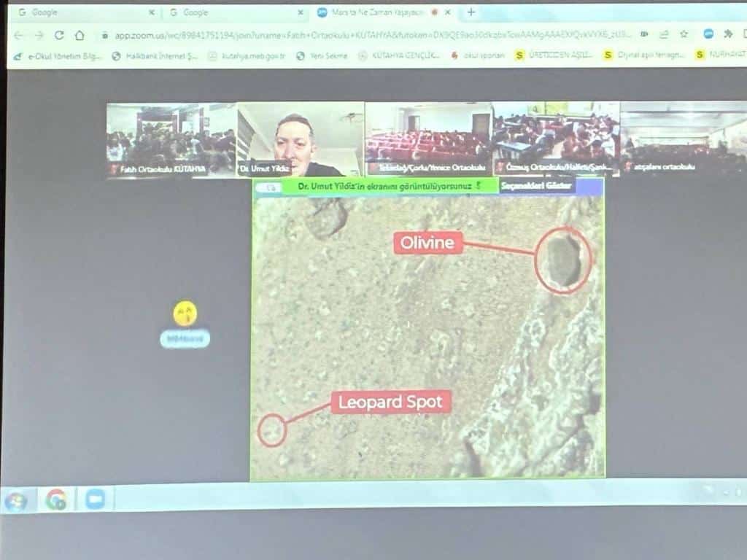This screenshot has width=747, height=560.
Task: Open the Windows Start menu
Action: [16, 501]
